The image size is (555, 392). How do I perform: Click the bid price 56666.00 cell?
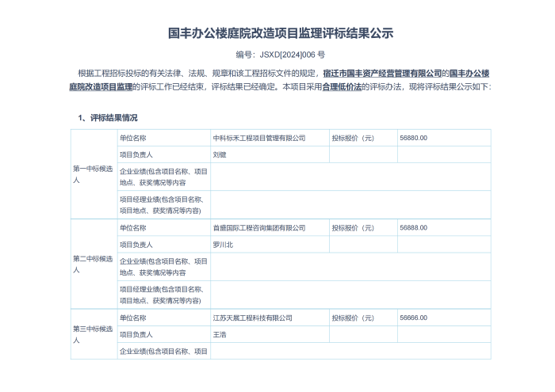[x=444, y=318]
